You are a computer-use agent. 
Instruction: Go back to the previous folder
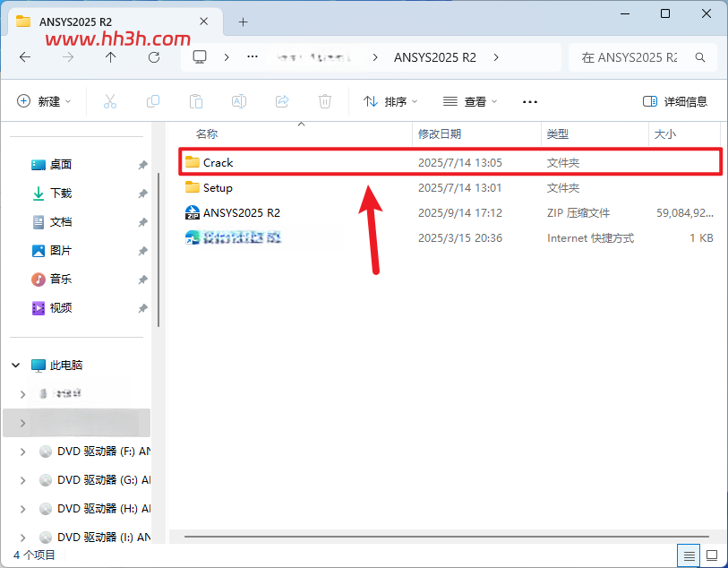tap(25, 57)
